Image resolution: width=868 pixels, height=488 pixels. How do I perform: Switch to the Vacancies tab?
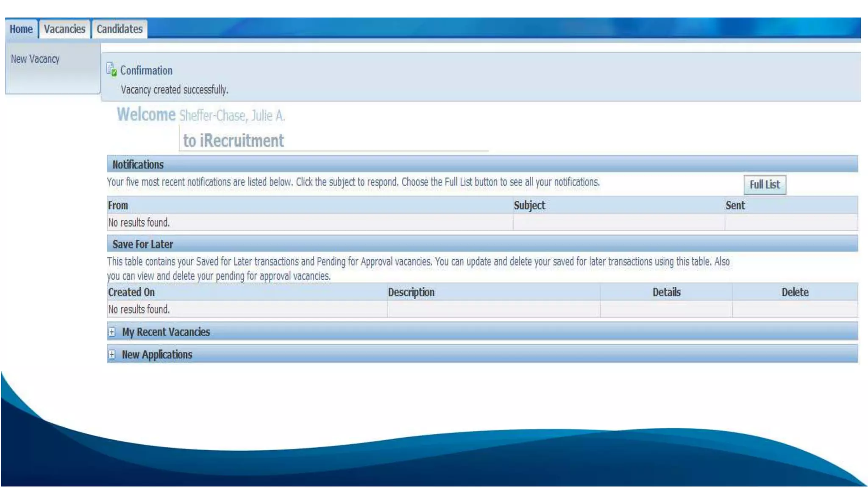pos(64,29)
